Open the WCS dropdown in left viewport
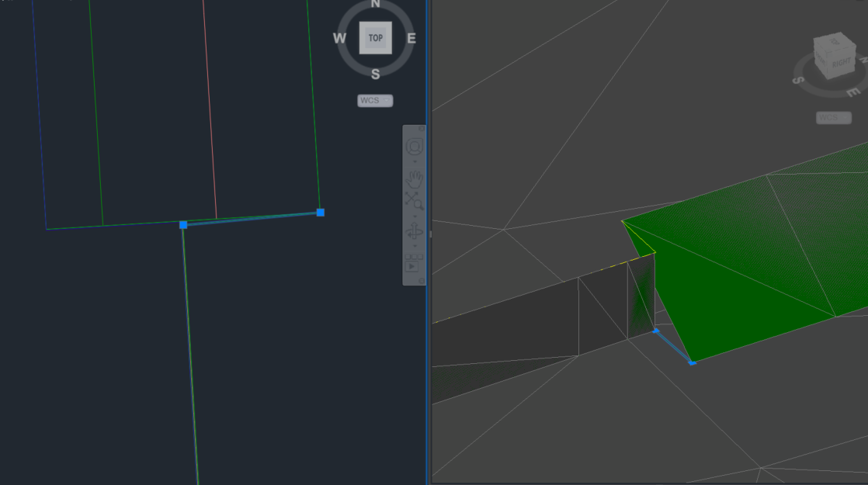This screenshot has height=485, width=868. point(375,101)
